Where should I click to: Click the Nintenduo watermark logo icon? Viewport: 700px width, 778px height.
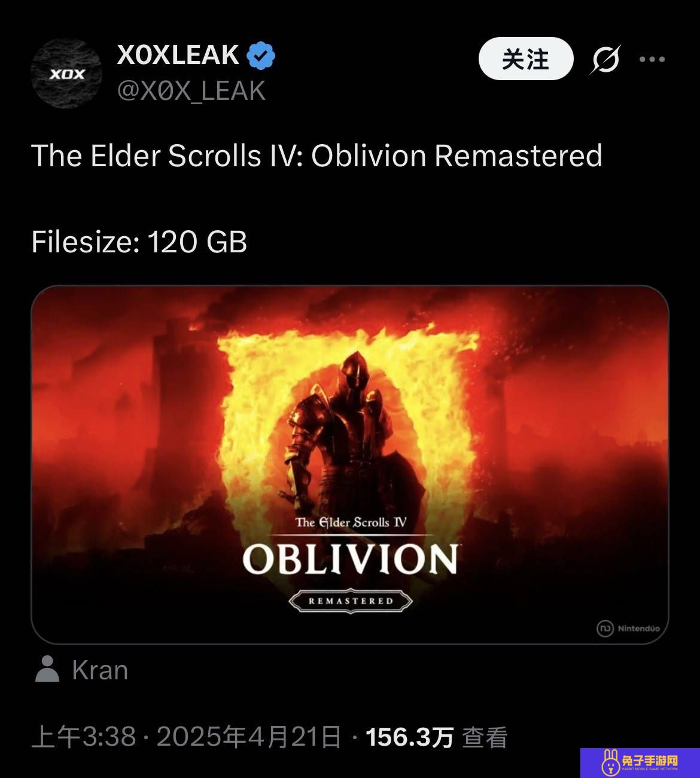(605, 628)
